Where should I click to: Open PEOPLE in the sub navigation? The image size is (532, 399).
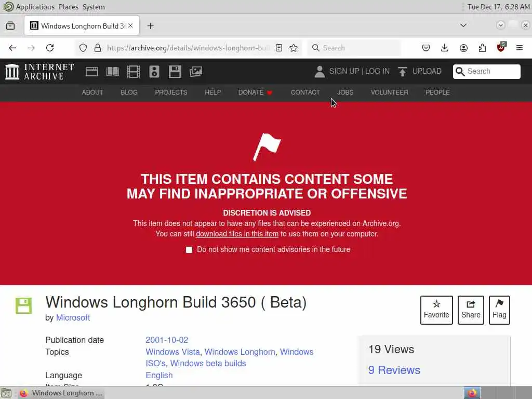437,92
